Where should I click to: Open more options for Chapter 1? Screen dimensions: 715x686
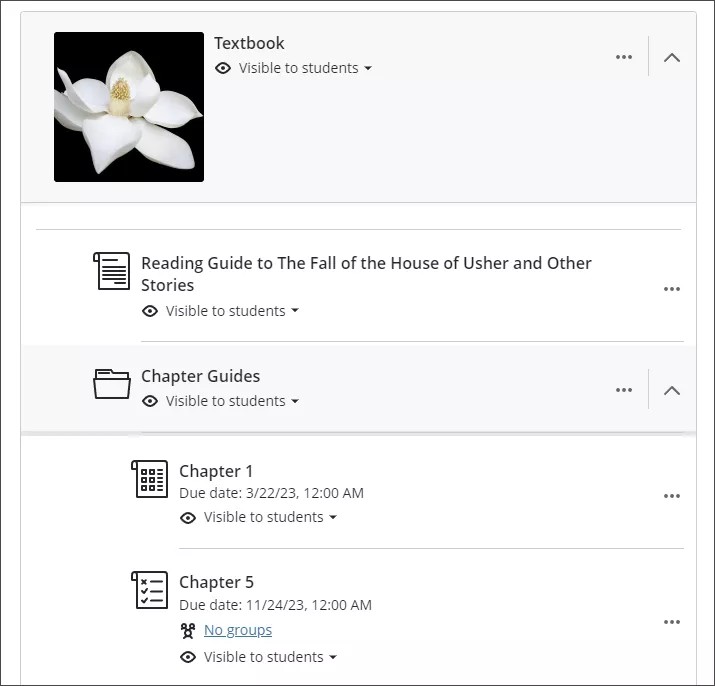click(672, 496)
